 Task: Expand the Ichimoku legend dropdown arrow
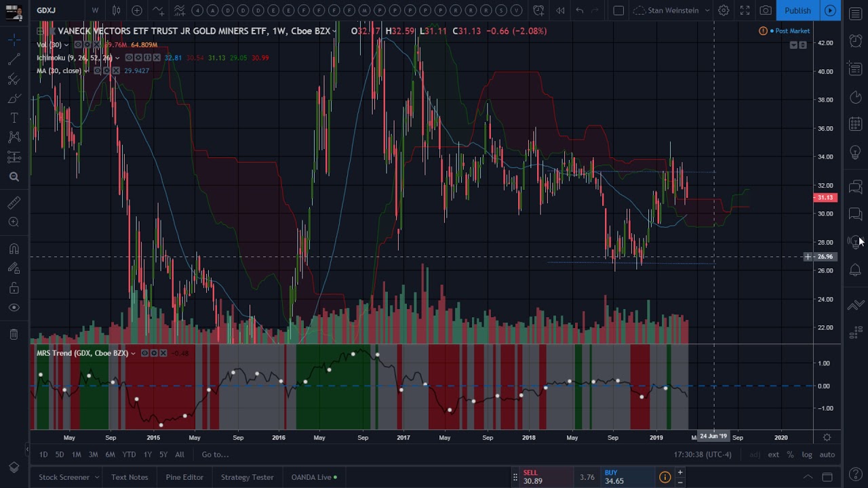click(117, 58)
